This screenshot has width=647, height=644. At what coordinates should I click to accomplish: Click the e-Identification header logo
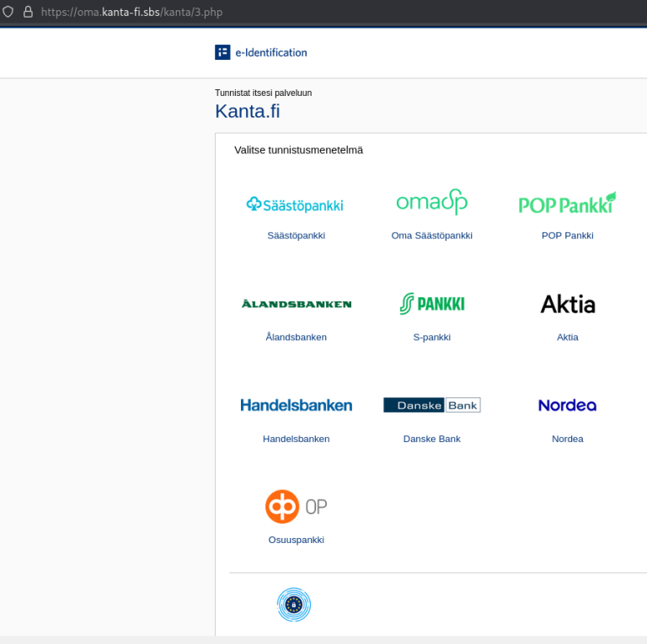point(261,52)
